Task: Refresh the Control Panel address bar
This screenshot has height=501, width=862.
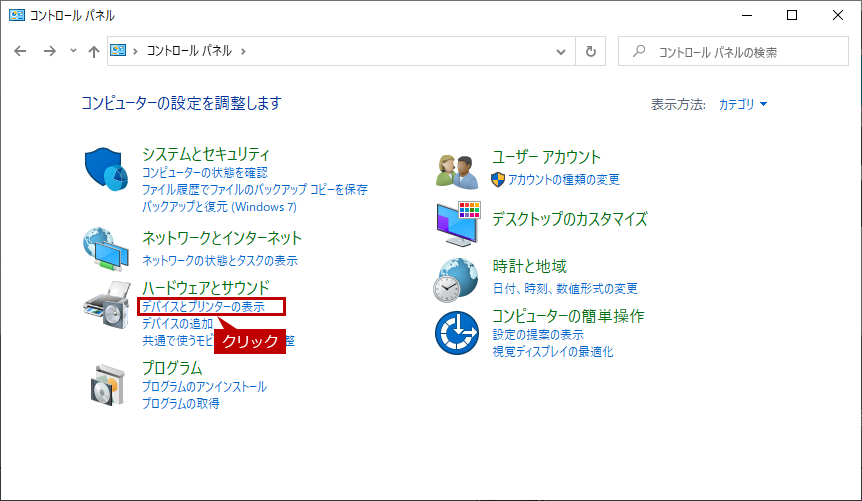Action: click(590, 51)
